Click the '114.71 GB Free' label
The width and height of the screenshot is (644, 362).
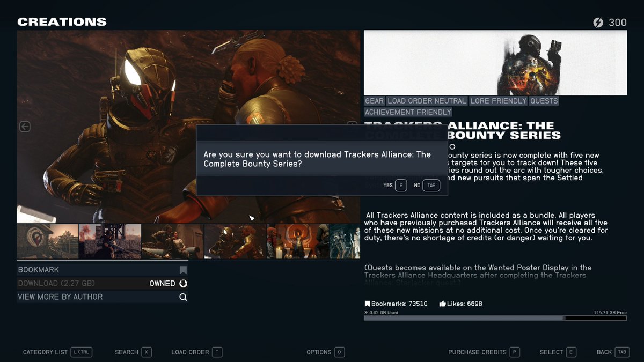(610, 312)
